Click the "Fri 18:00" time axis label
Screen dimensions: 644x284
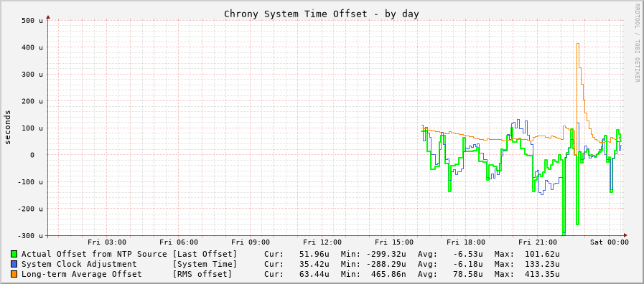pos(466,242)
